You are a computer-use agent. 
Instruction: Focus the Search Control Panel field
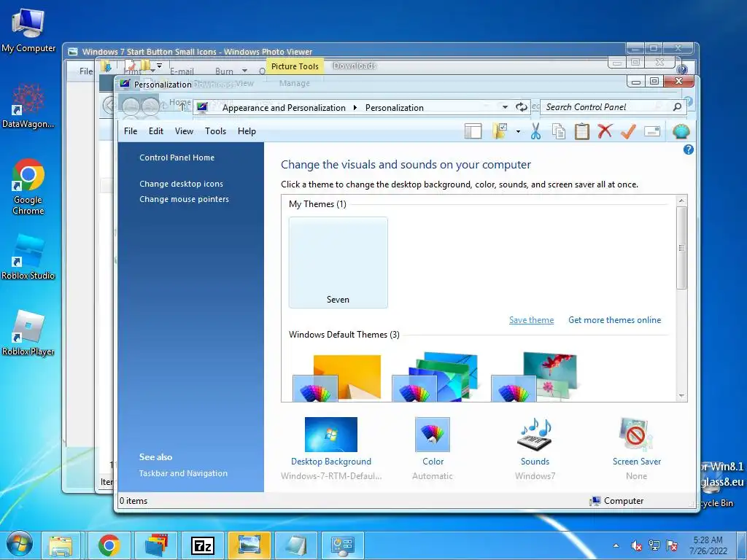tap(613, 107)
